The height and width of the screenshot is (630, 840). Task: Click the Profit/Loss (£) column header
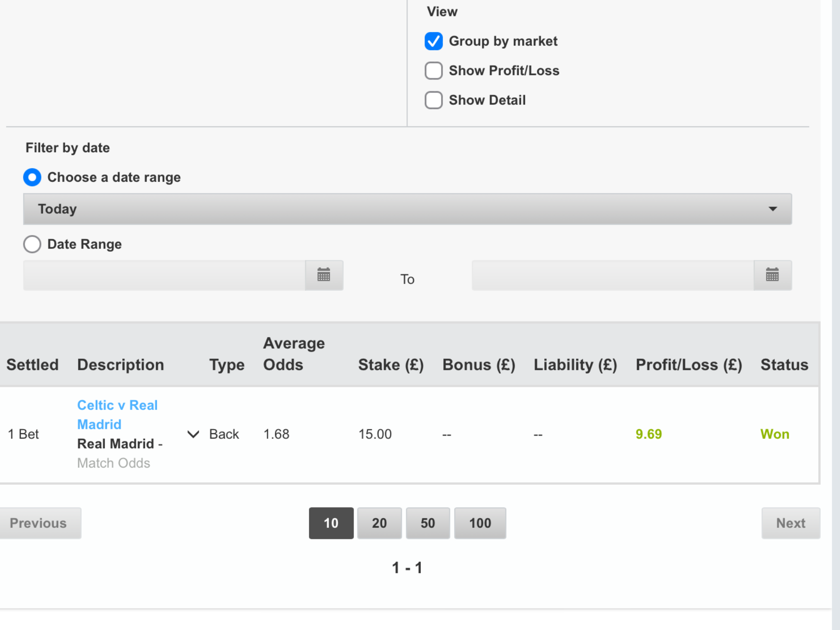click(x=689, y=365)
